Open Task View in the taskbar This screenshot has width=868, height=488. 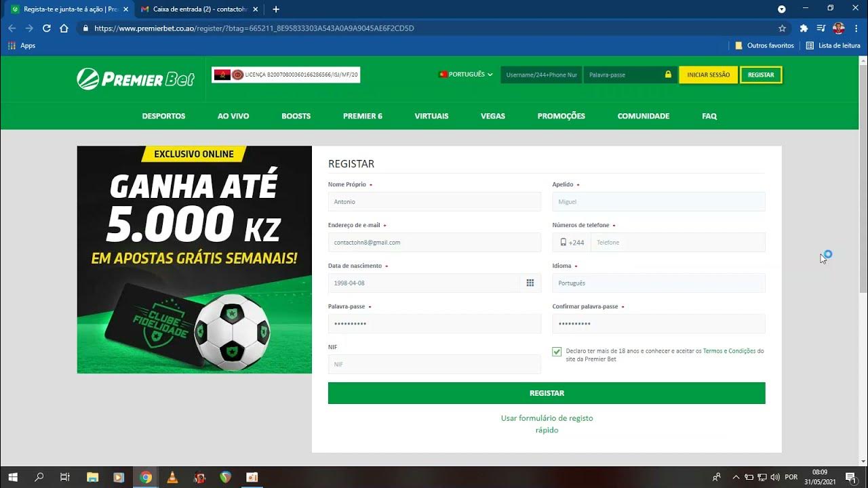[x=65, y=477]
